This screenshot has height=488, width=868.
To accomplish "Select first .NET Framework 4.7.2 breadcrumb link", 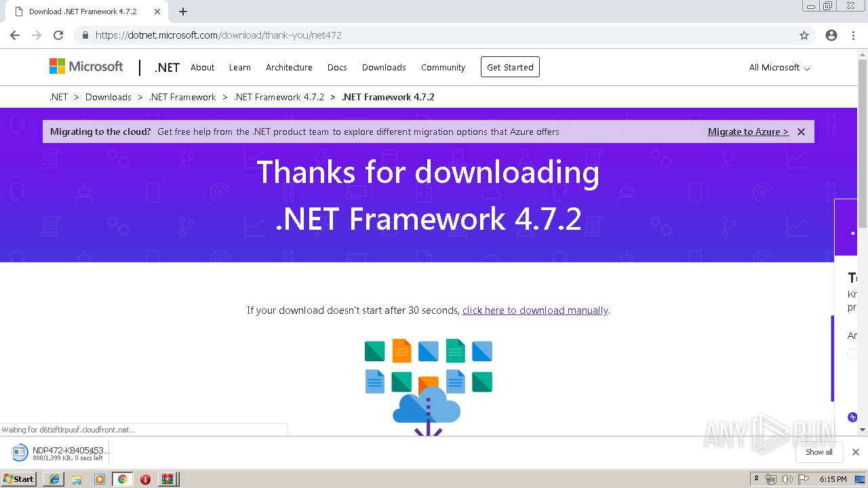I will (x=279, y=97).
